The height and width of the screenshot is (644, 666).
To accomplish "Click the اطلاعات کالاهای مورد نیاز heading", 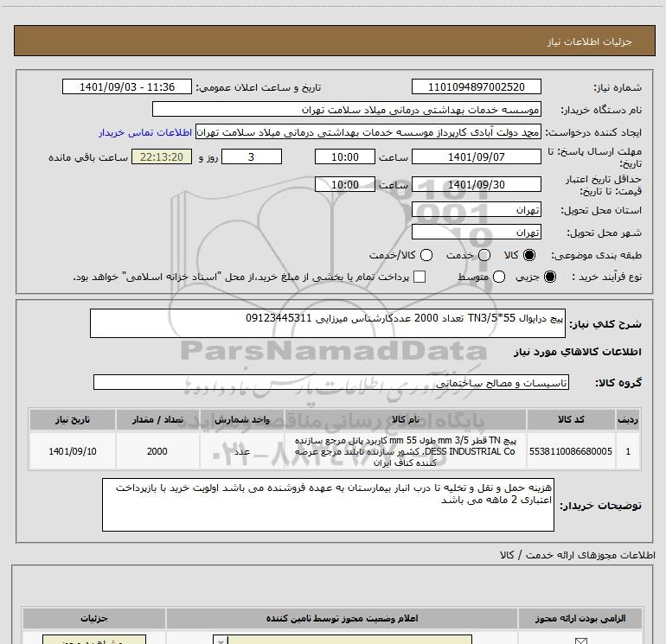I will [577, 352].
